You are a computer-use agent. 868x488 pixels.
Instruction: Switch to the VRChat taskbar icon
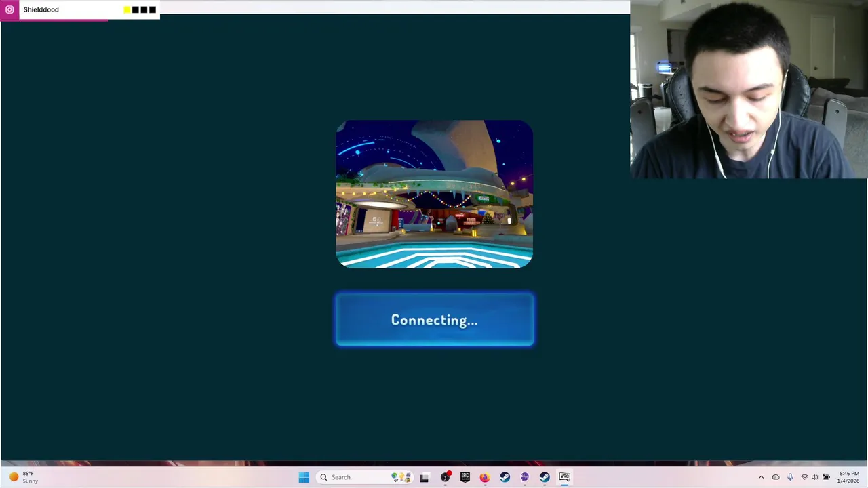(x=564, y=477)
